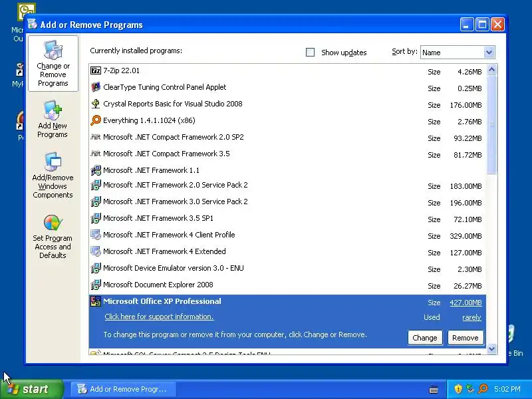
Task: Click the Remove button for Office XP
Action: [x=465, y=338]
